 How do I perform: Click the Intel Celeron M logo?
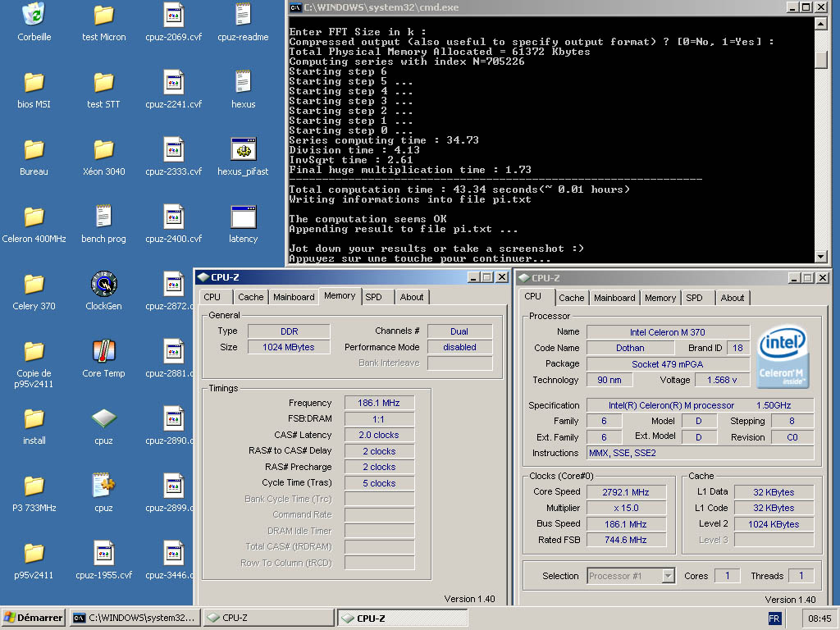[783, 357]
